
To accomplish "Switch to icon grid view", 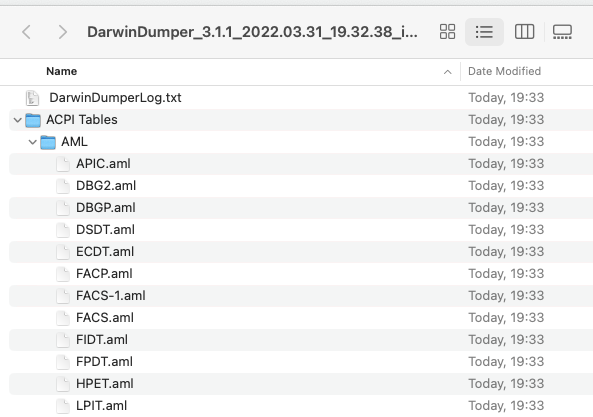I will (447, 32).
